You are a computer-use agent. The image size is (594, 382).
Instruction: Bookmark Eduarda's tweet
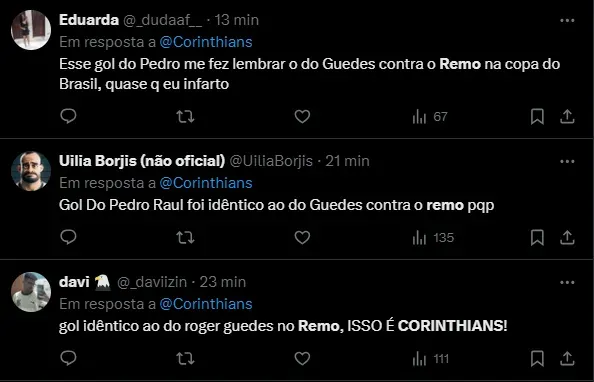point(537,116)
